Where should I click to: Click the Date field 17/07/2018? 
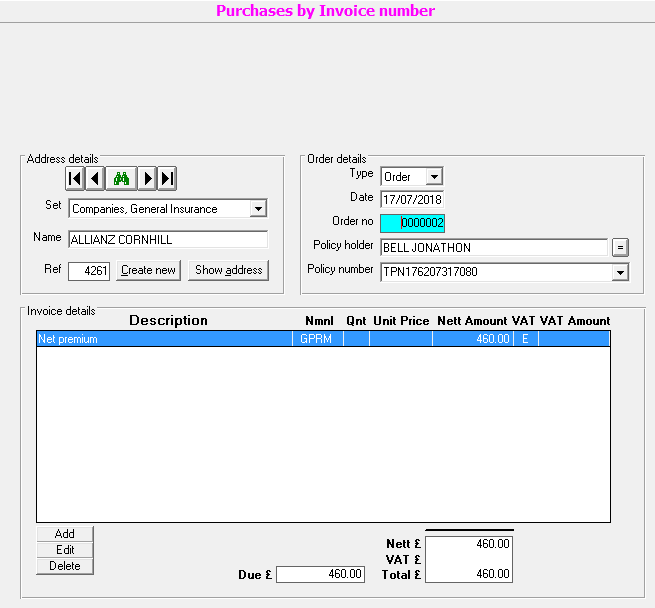[x=412, y=199]
